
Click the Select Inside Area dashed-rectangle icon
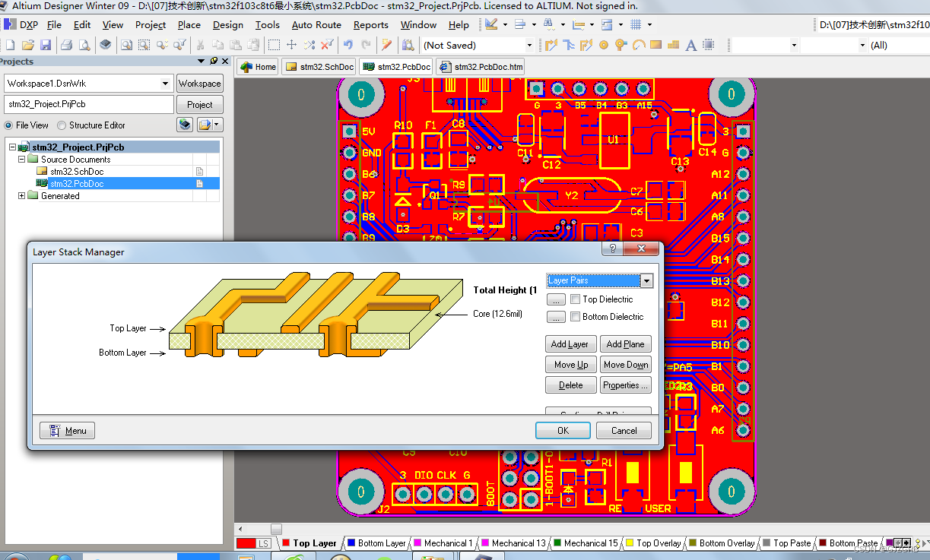tap(275, 45)
